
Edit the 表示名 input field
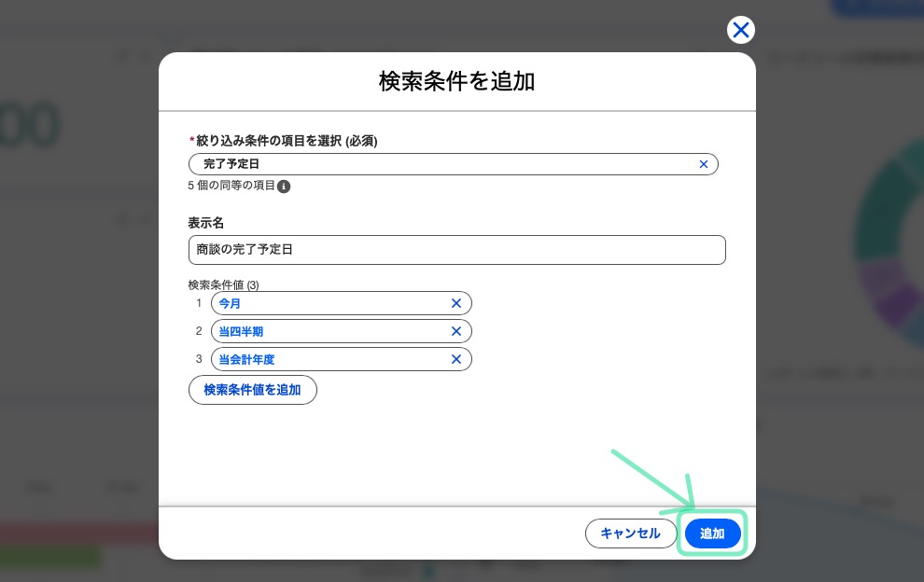(456, 250)
